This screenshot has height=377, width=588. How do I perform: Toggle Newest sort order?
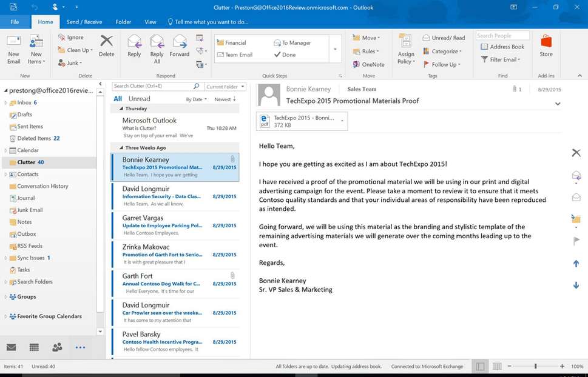225,99
